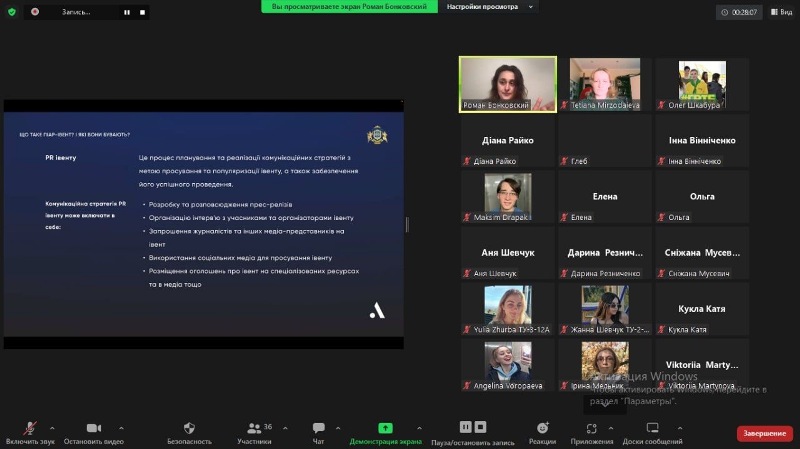The width and height of the screenshot is (800, 449).
Task: Click muted mic icon on Аня Шевчук tile
Action: (466, 273)
